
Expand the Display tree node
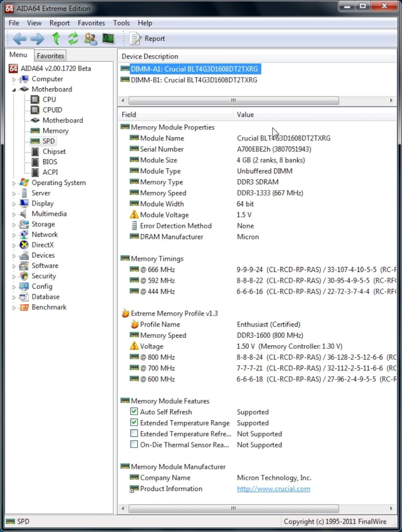click(14, 204)
